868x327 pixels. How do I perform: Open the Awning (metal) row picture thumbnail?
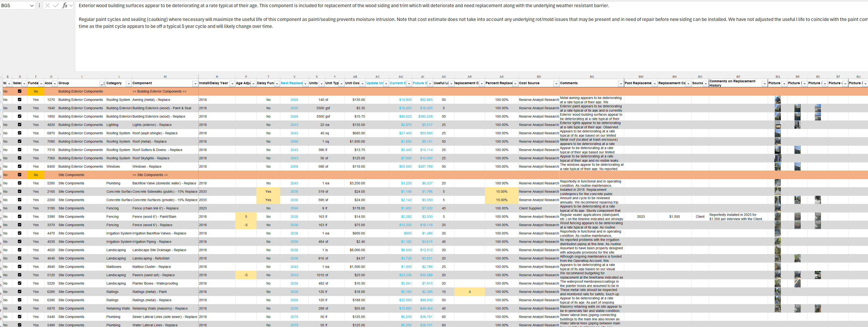(x=777, y=100)
